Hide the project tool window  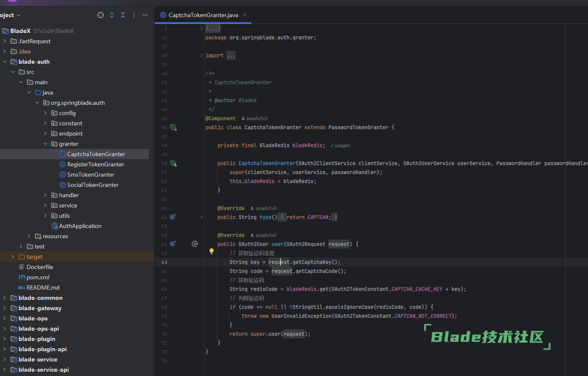point(145,15)
